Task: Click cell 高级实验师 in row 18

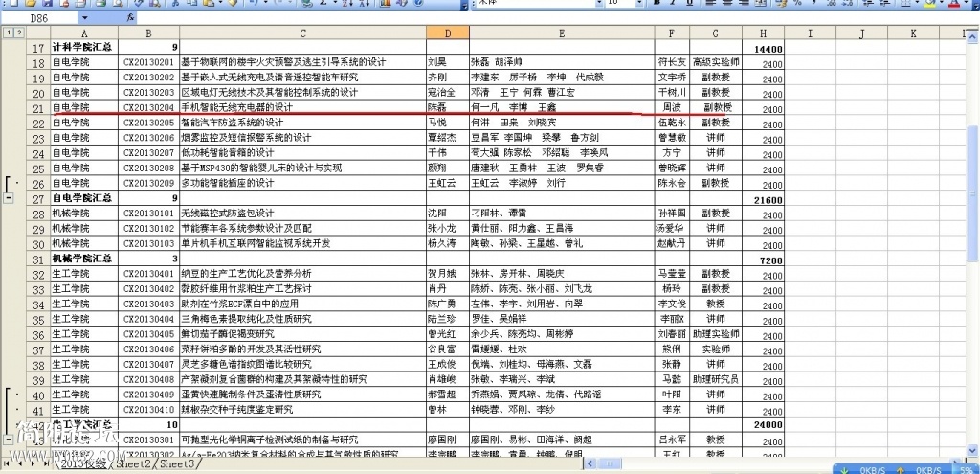Action: tap(716, 62)
